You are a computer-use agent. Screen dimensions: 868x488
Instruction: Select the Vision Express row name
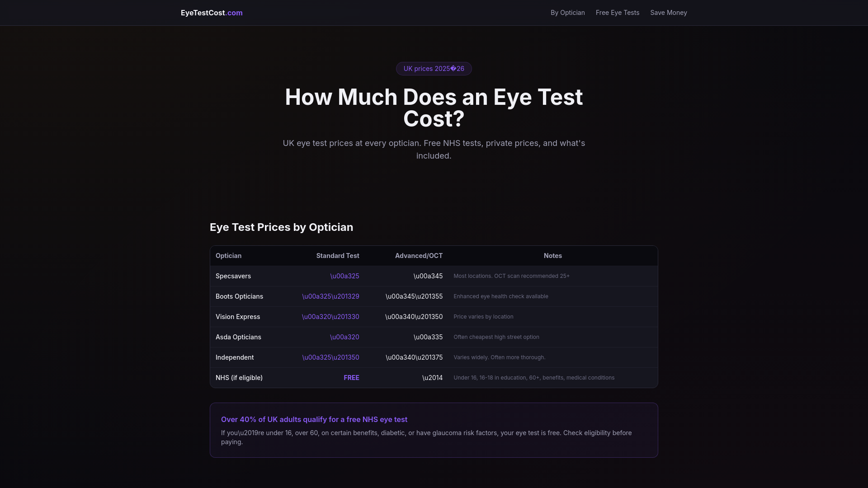(x=238, y=317)
